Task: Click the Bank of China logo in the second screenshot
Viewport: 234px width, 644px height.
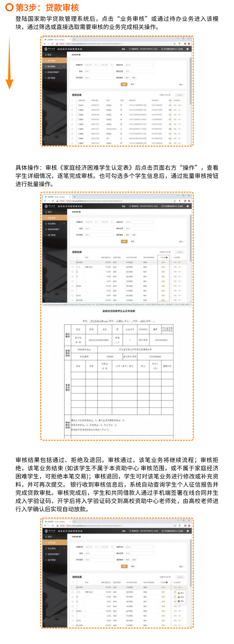Action: point(50,206)
